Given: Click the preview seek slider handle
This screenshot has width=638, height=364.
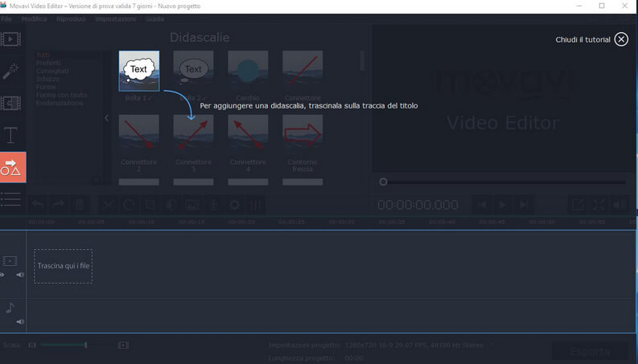Looking at the screenshot, I should [x=383, y=182].
